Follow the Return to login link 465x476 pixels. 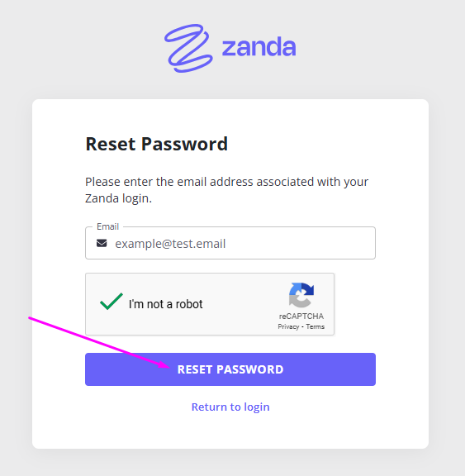point(230,407)
